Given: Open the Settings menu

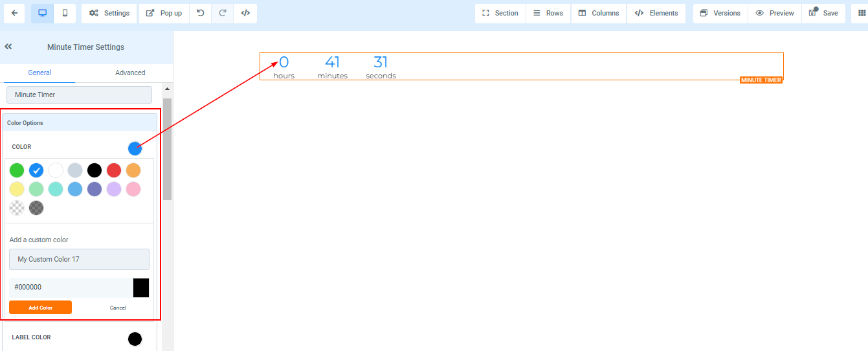Looking at the screenshot, I should pos(109,13).
